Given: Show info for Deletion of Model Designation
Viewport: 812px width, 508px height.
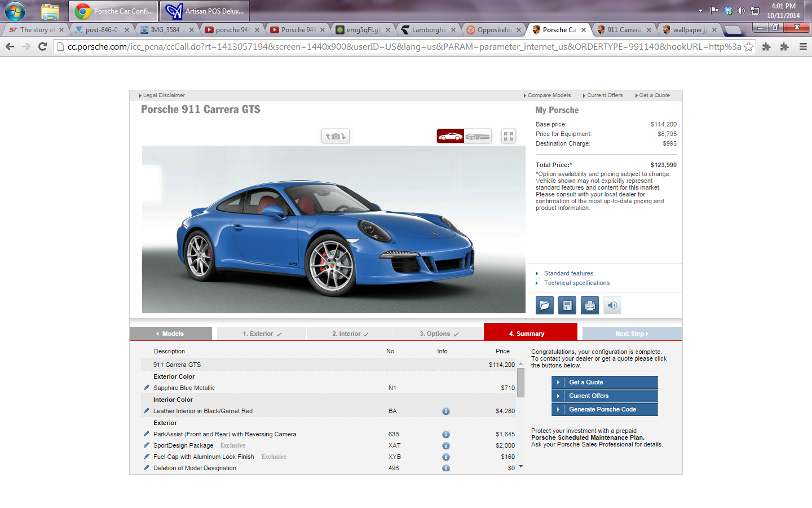Looking at the screenshot, I should [x=446, y=468].
